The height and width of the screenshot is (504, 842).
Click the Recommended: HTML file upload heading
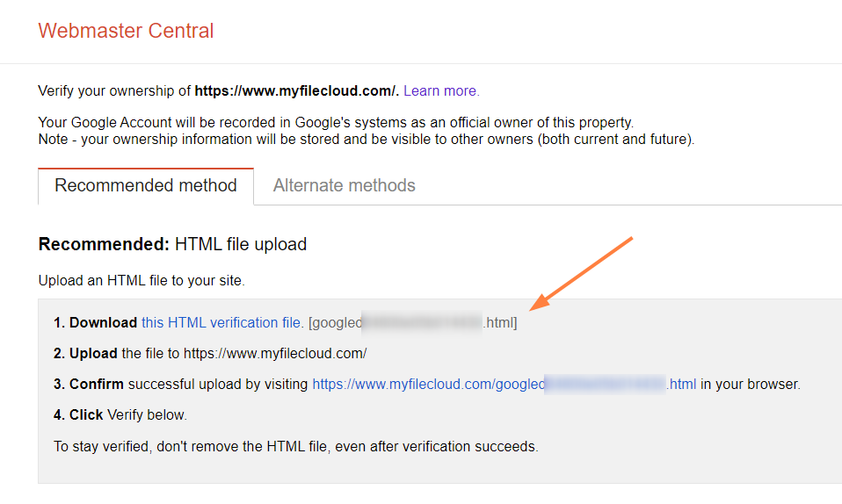172,244
